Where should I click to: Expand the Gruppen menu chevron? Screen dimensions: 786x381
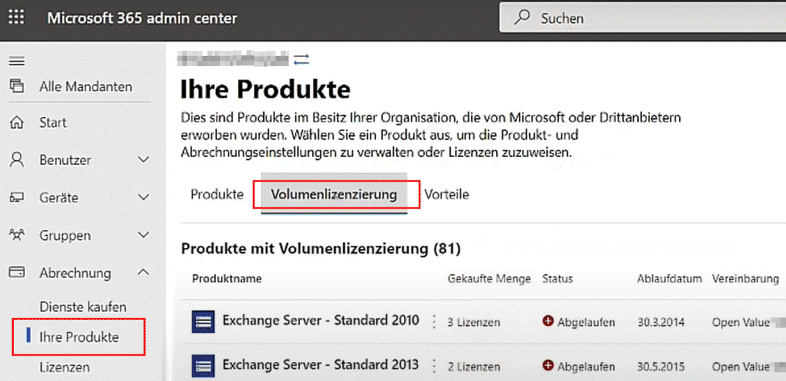pyautogui.click(x=143, y=235)
